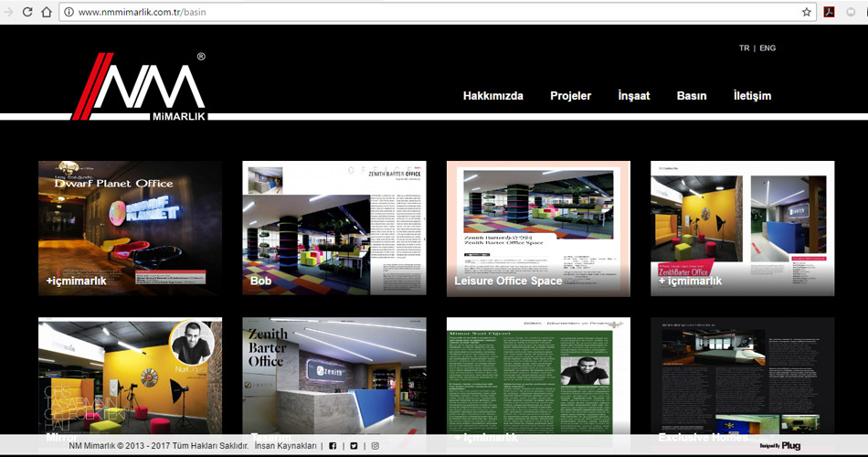Click the Designed By Plug link
The width and height of the screenshot is (868, 457).
pyautogui.click(x=780, y=445)
